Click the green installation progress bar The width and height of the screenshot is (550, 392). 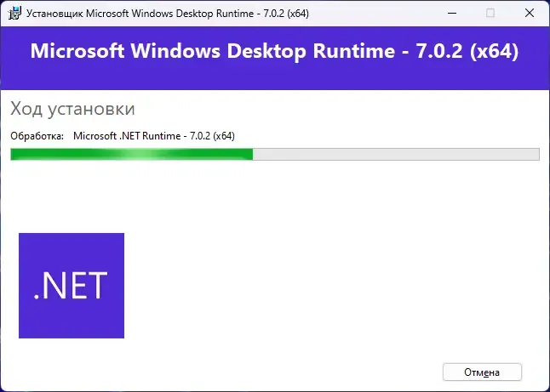[275, 154]
